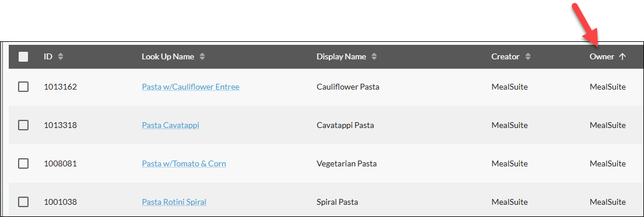The height and width of the screenshot is (217, 644).
Task: Follow the Pasta w/Tomato & Corn link
Action: [184, 163]
